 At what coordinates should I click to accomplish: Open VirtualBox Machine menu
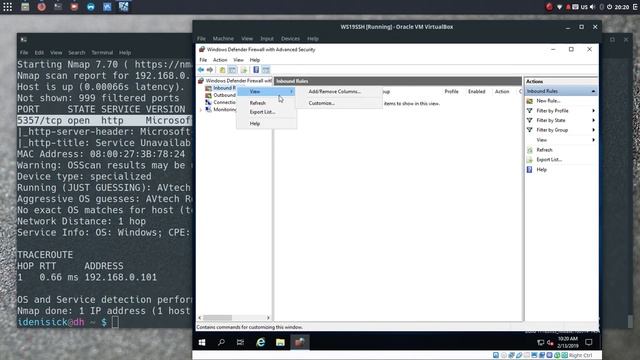point(223,38)
